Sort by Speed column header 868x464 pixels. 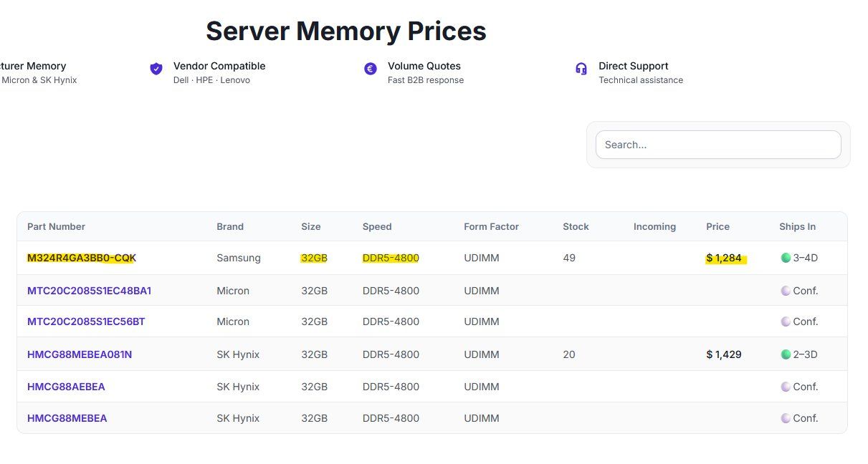(x=377, y=226)
